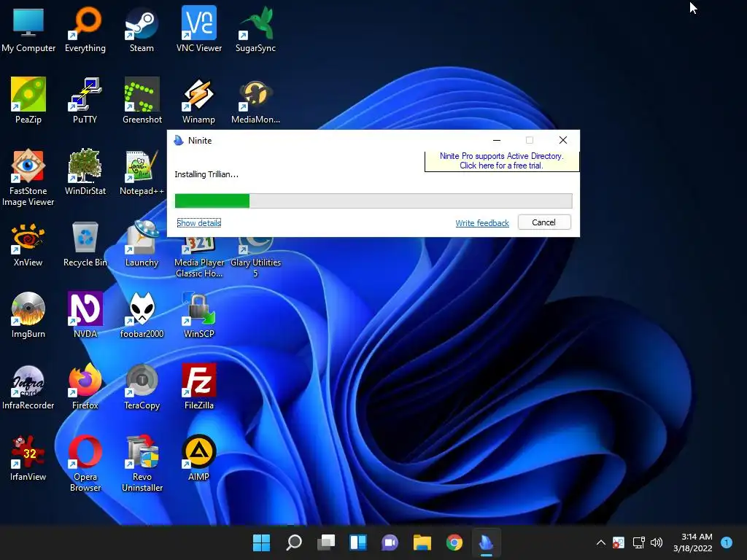Open File Explorer from the taskbar

(422, 542)
